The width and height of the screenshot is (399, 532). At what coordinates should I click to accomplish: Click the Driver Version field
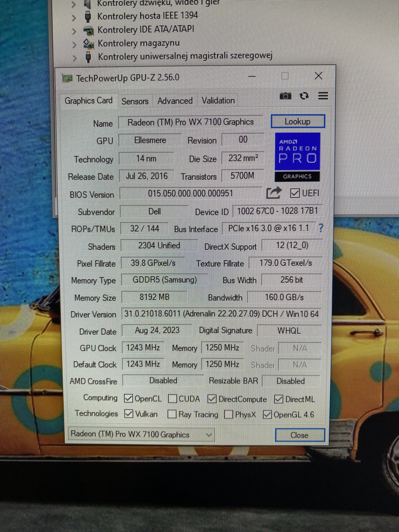221,314
